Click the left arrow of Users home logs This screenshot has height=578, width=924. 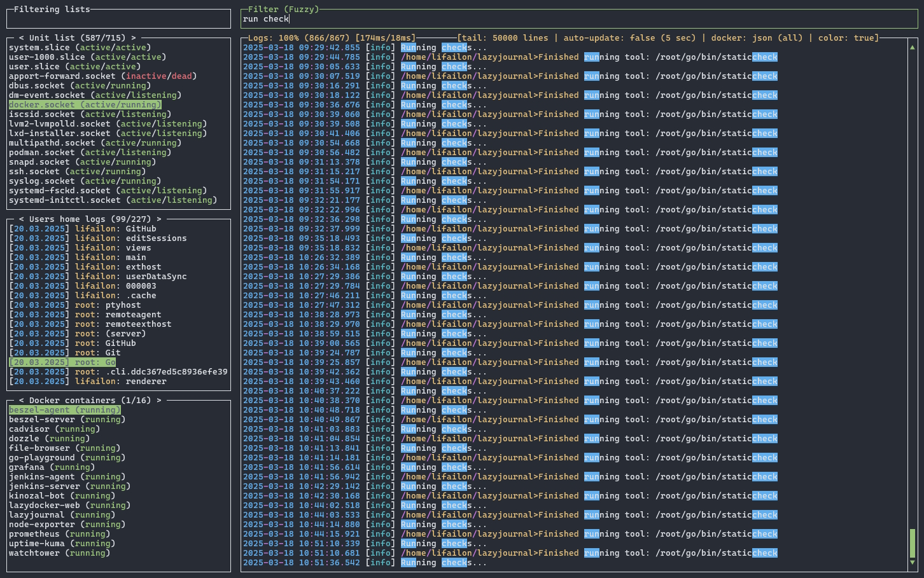click(22, 219)
